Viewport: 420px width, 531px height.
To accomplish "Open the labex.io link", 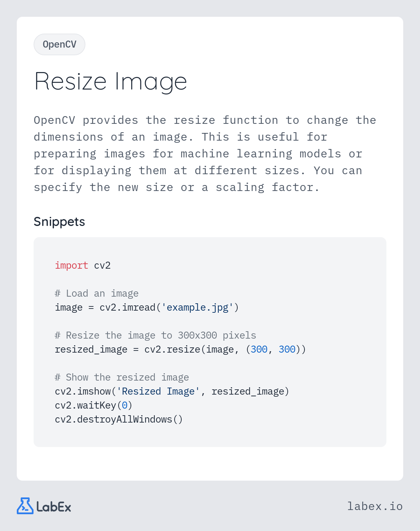I will coord(375,506).
